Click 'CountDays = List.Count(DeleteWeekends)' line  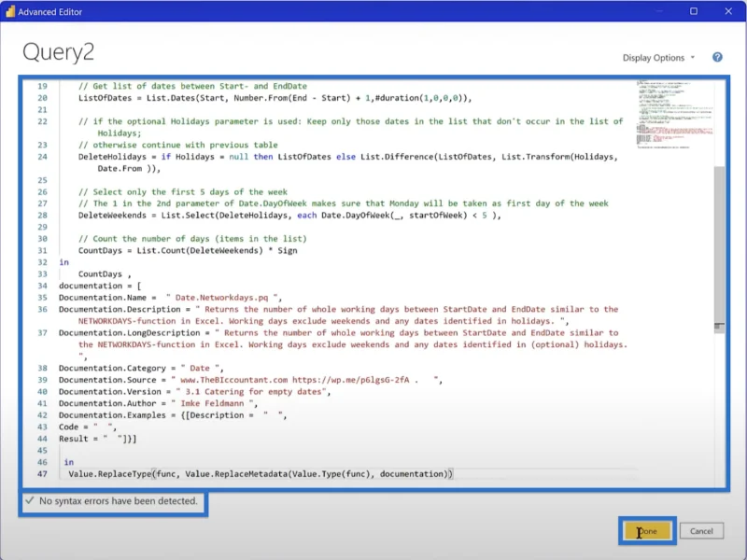pyautogui.click(x=188, y=250)
